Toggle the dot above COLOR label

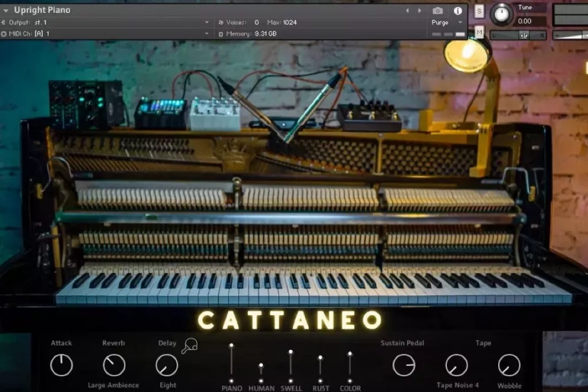coord(350,381)
